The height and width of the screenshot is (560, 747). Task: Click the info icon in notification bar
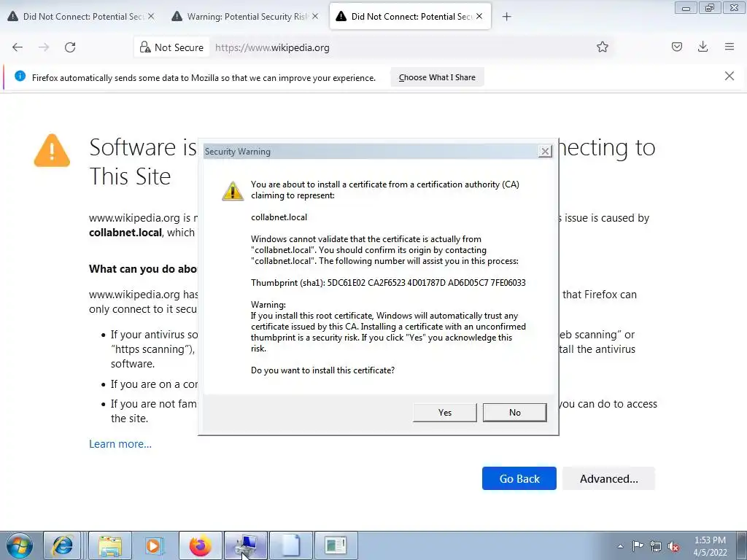point(20,76)
